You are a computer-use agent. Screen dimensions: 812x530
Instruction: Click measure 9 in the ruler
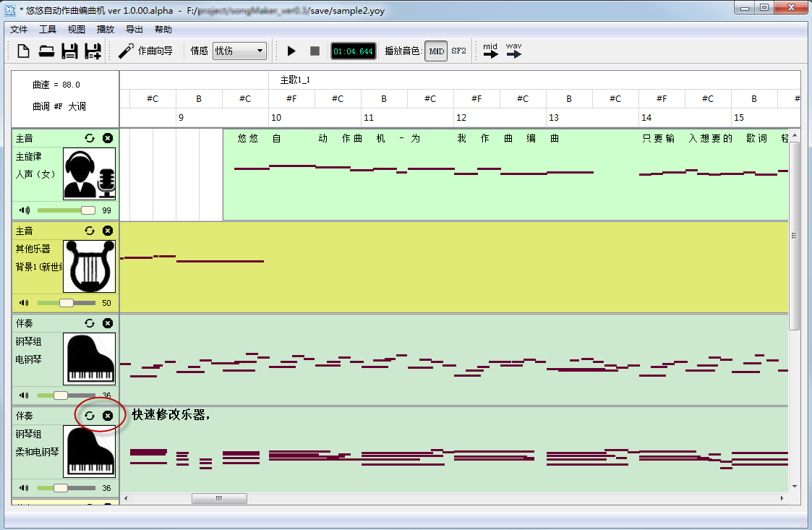(181, 118)
